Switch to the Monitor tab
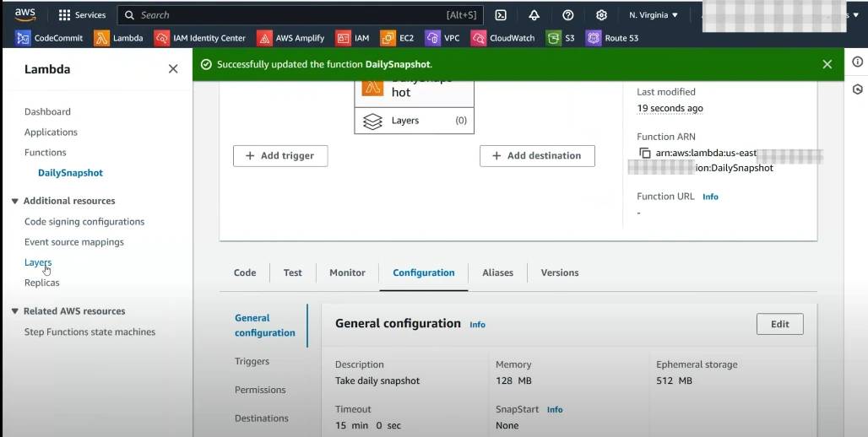Screen dimensions: 868x437 pos(347,272)
